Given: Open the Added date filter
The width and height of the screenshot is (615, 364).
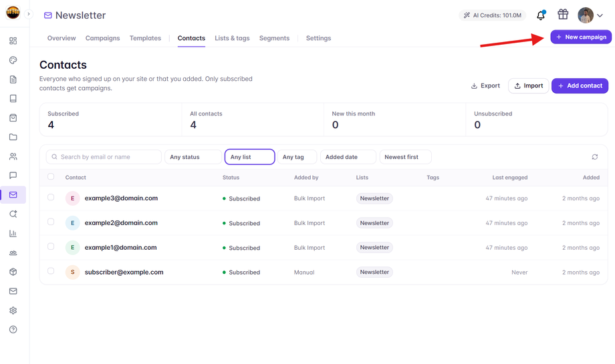Looking at the screenshot, I should [x=348, y=157].
